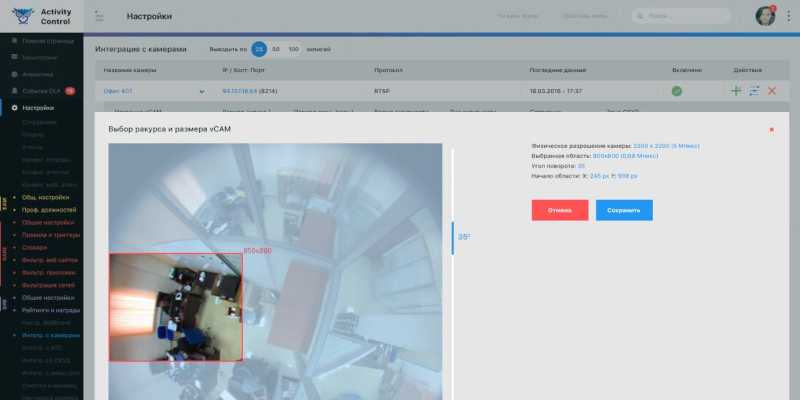Open Аналитика section

point(38,74)
